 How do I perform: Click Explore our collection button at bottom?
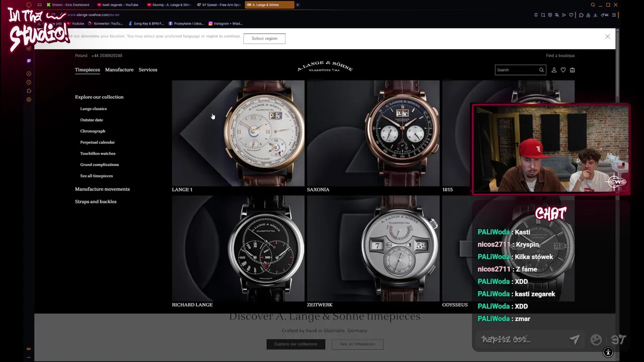coord(296,344)
